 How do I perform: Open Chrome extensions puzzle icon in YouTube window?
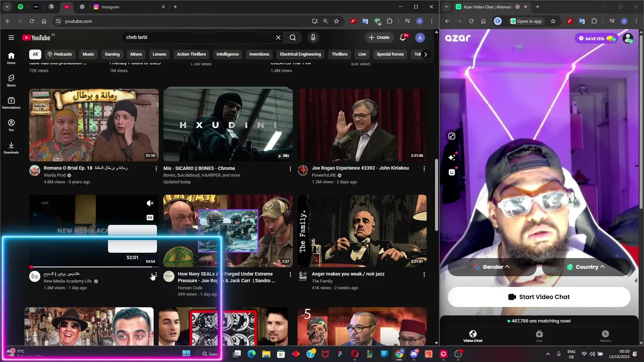click(389, 21)
